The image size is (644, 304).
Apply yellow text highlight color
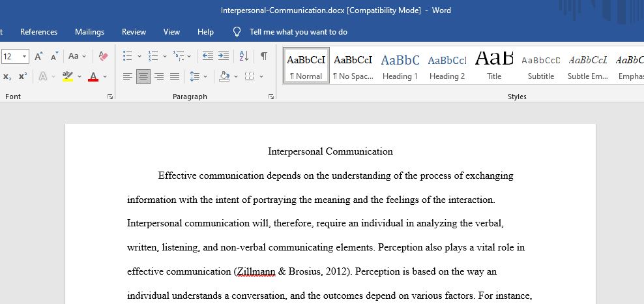[x=68, y=76]
